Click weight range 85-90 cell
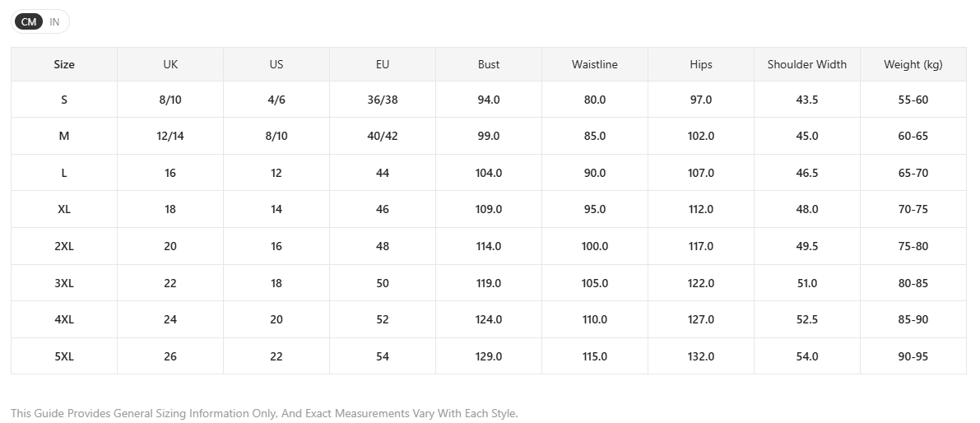 (x=913, y=320)
